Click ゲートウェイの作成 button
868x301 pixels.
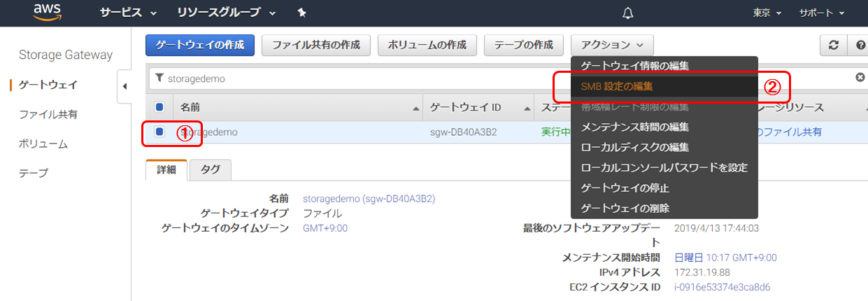coord(200,45)
